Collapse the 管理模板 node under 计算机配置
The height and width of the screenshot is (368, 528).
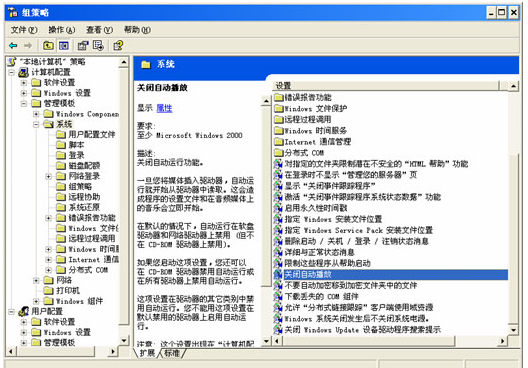pos(24,103)
